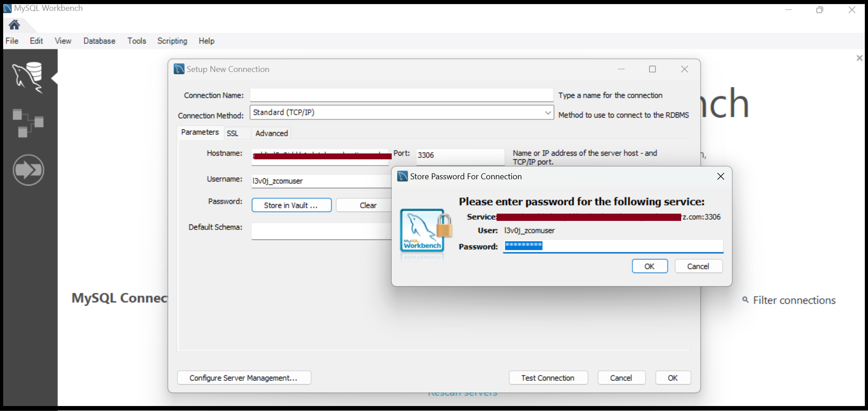
Task: Switch to the Advanced tab
Action: pos(271,133)
